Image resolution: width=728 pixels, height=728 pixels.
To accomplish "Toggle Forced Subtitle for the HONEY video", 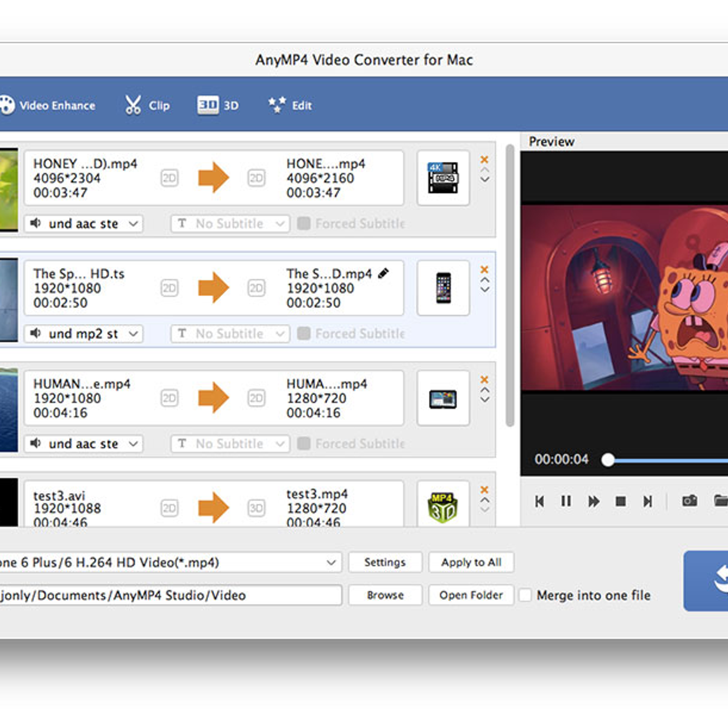I will (x=304, y=223).
